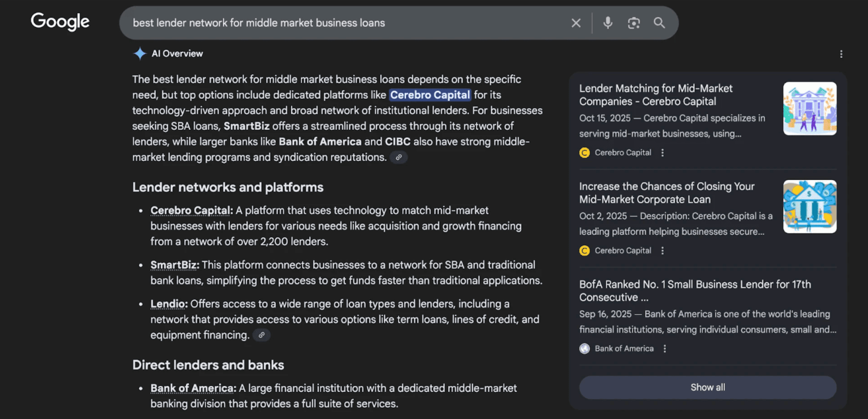
Task: Click Bank of America globe favicon
Action: pos(585,349)
